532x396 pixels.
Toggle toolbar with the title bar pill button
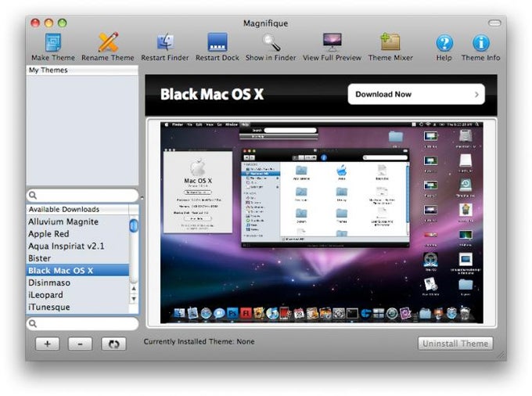[x=494, y=23]
